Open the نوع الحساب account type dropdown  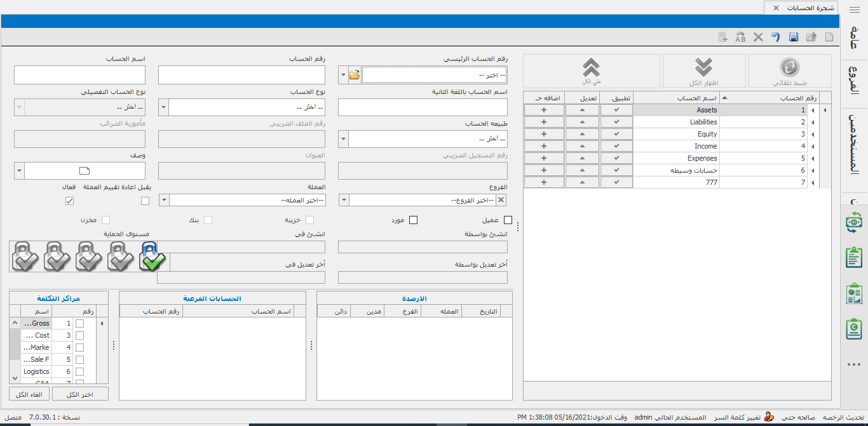click(x=163, y=107)
